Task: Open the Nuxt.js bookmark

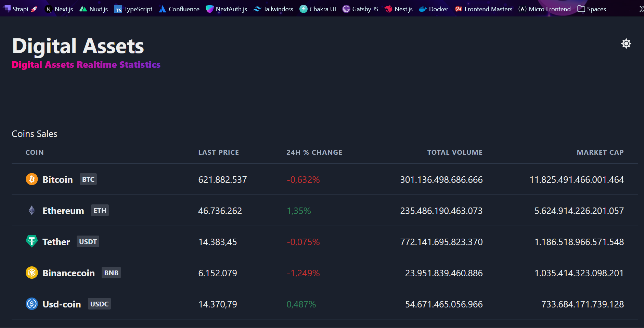Action: pos(93,9)
